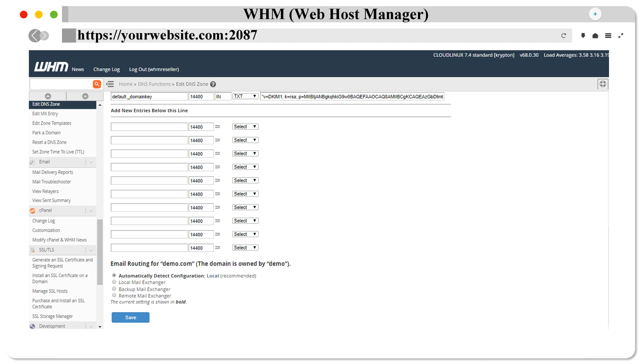Viewport: 644px width, 364px height.
Task: Select the Backup Mail Exchanger option
Action: [x=114, y=288]
